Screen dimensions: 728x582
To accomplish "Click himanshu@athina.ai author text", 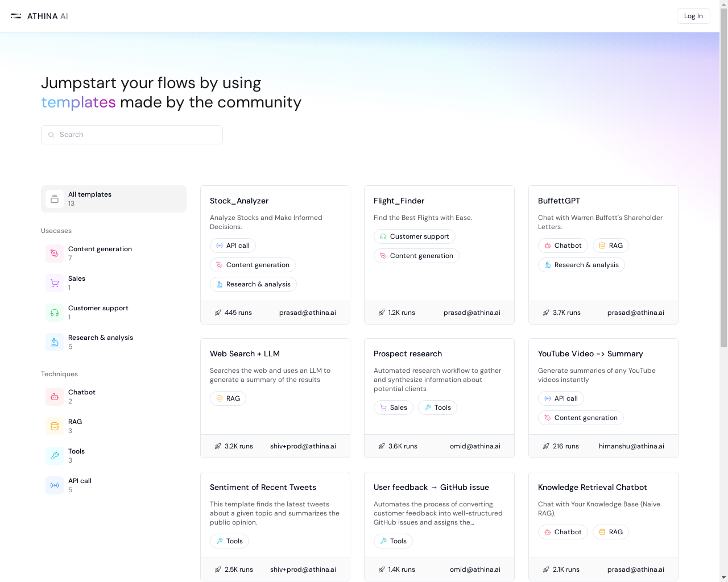I will (631, 446).
